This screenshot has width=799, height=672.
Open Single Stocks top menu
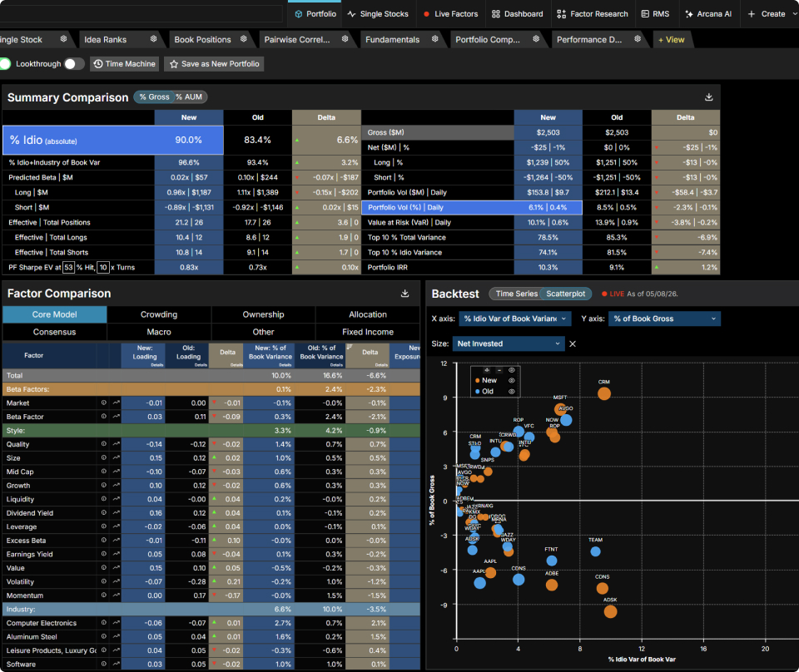(x=378, y=14)
